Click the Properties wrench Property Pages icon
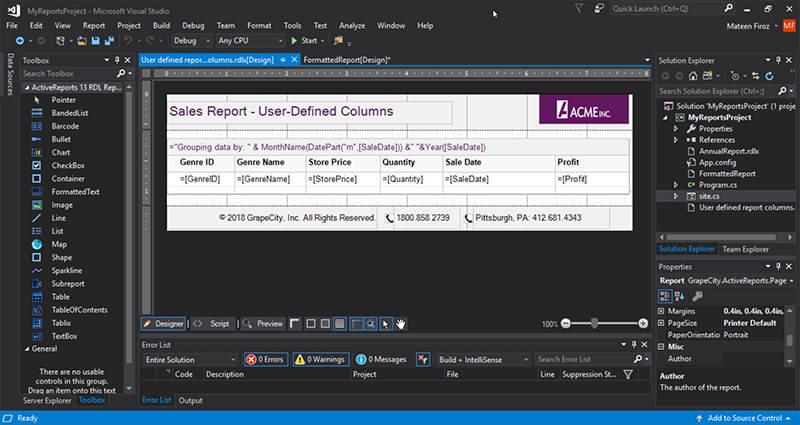Viewport: 800px width, 425px height. pyautogui.click(x=697, y=296)
